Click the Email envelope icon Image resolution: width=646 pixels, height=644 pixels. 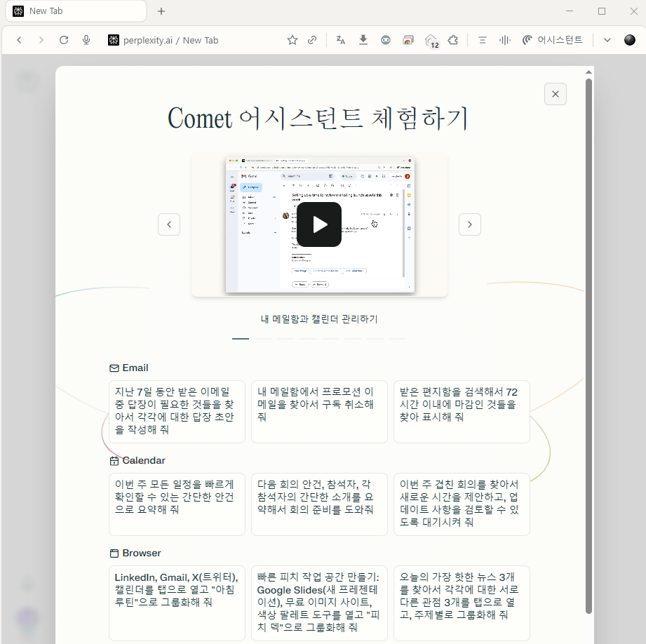(114, 368)
